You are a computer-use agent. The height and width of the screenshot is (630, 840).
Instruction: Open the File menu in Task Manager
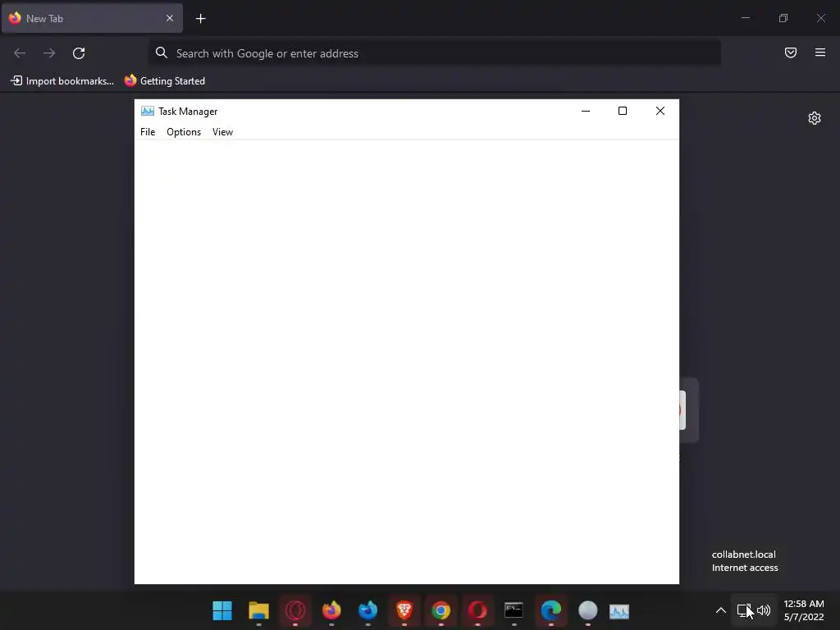click(148, 132)
